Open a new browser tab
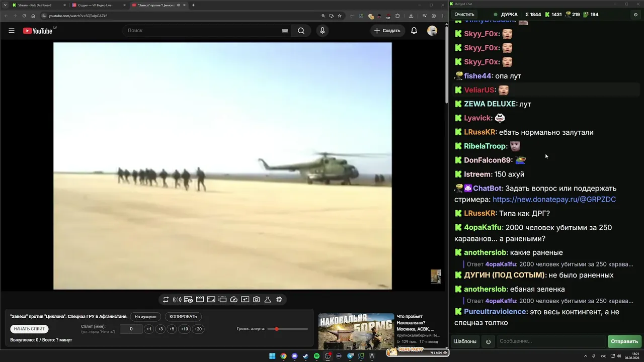 click(194, 5)
